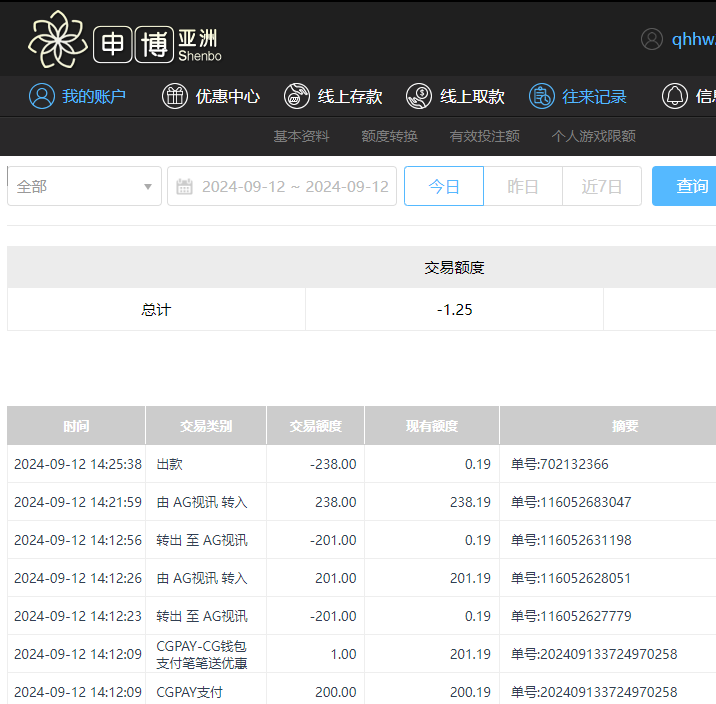Click the 时间 column header
Image resolution: width=716 pixels, height=704 pixels.
(76, 426)
